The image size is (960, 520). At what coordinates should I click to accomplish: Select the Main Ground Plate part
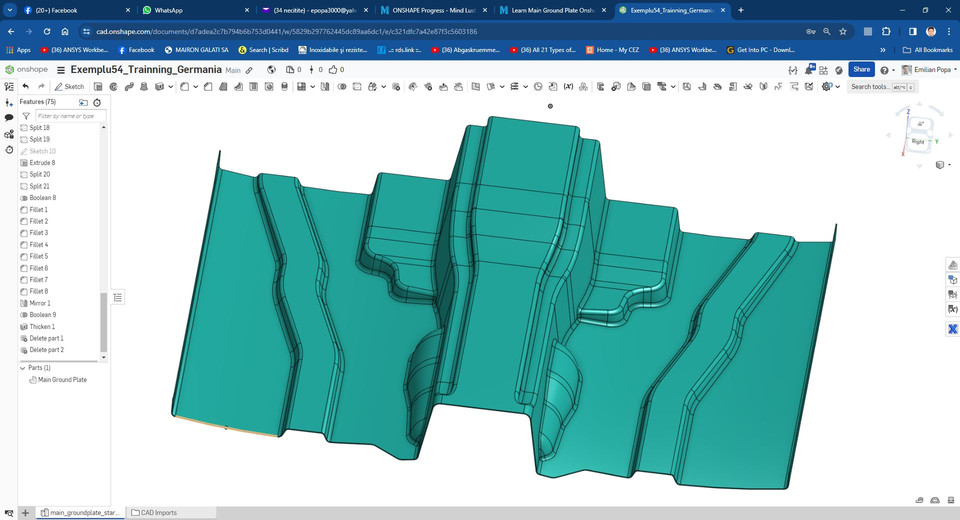point(62,380)
